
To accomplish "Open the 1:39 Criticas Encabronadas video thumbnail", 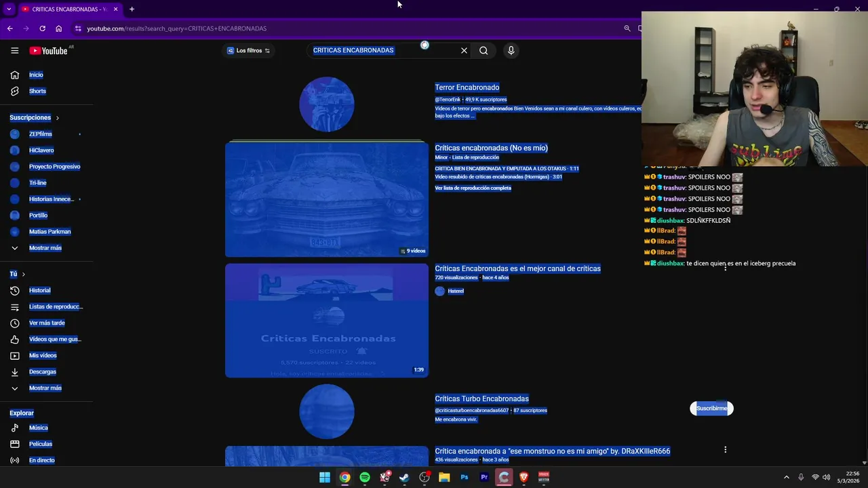I will coord(327,320).
